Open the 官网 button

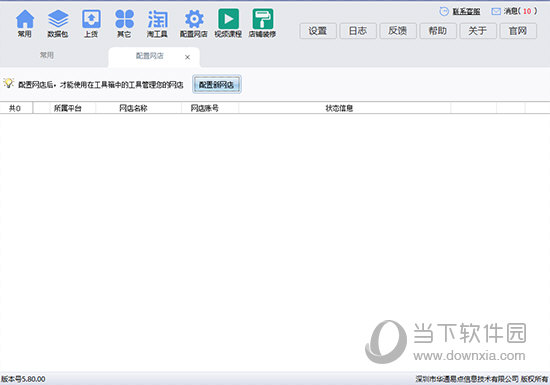[x=518, y=31]
